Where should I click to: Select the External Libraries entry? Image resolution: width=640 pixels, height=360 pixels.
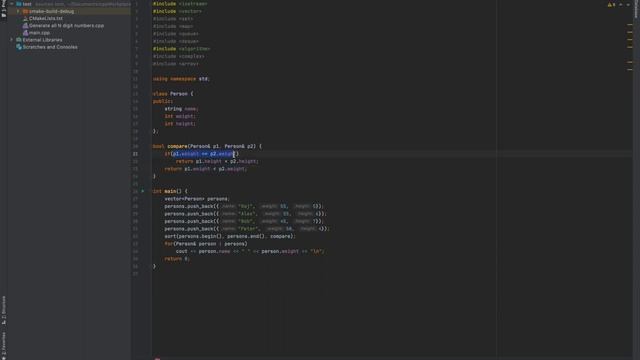coord(42,40)
